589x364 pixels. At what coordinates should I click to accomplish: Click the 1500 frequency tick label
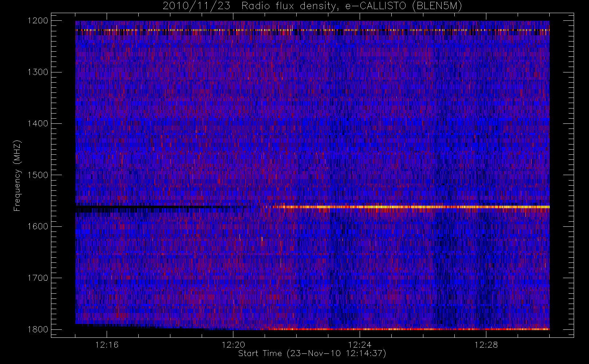click(38, 175)
